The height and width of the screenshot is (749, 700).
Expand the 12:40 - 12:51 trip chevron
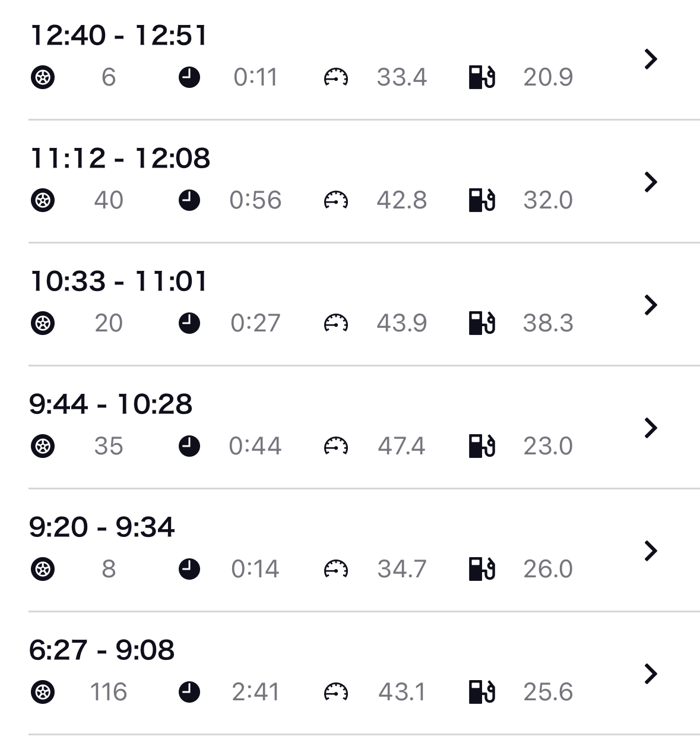(651, 59)
